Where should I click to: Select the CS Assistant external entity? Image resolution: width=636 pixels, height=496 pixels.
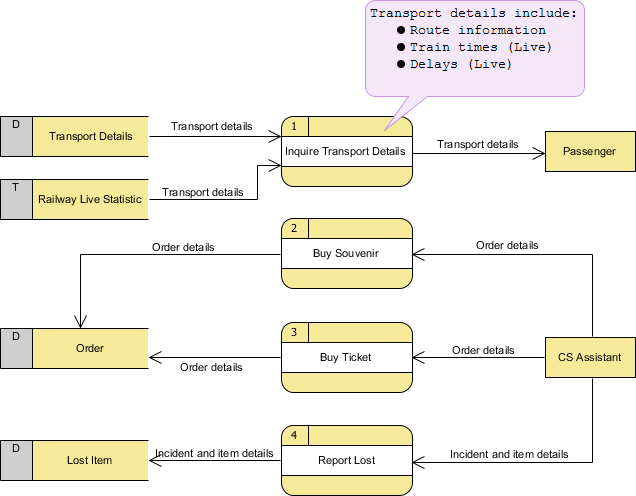pyautogui.click(x=589, y=357)
